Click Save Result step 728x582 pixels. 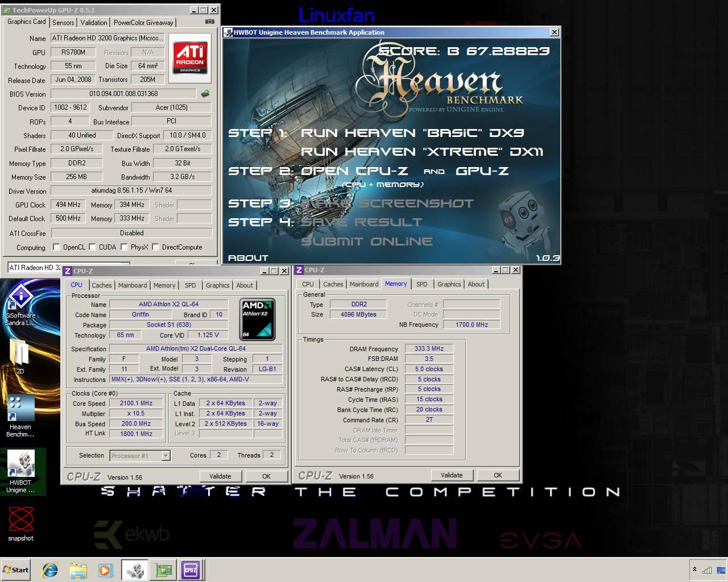361,222
